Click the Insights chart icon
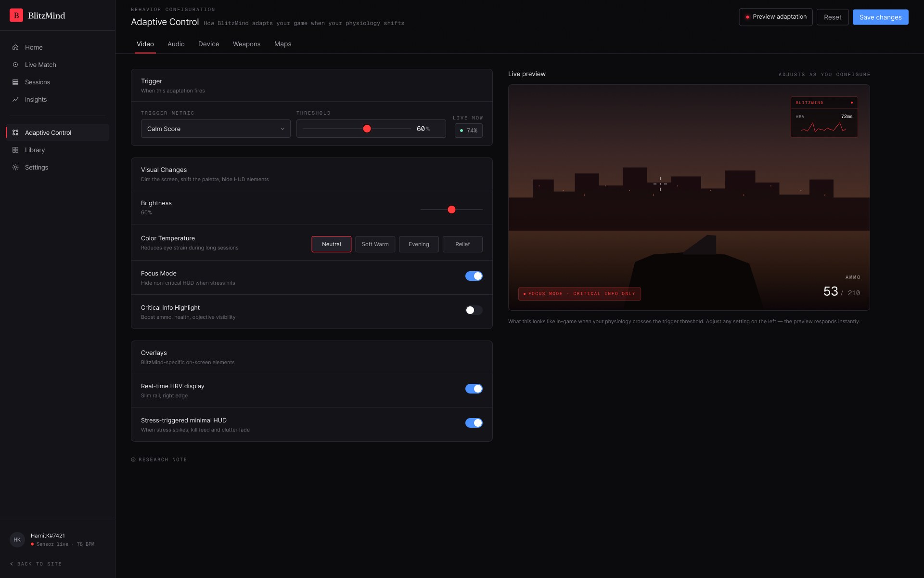This screenshot has width=924, height=578. coord(15,99)
